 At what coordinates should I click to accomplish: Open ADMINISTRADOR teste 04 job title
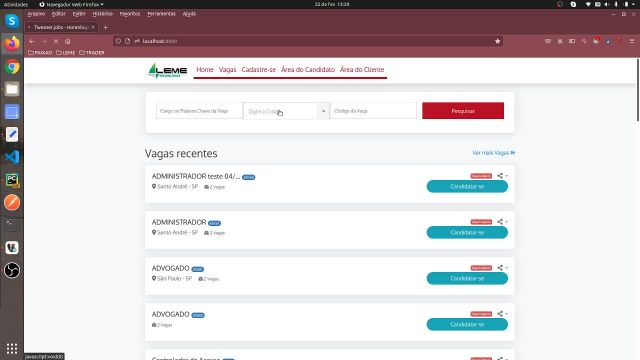(x=196, y=176)
